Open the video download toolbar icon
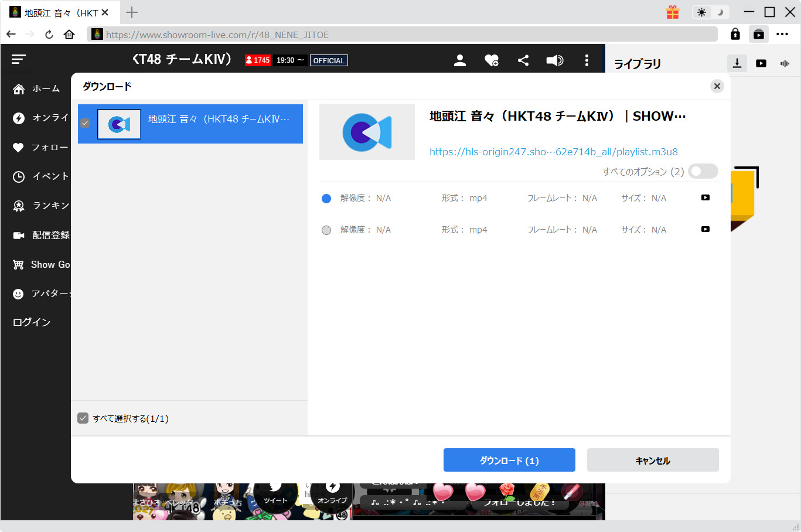The width and height of the screenshot is (801, 532). [759, 35]
